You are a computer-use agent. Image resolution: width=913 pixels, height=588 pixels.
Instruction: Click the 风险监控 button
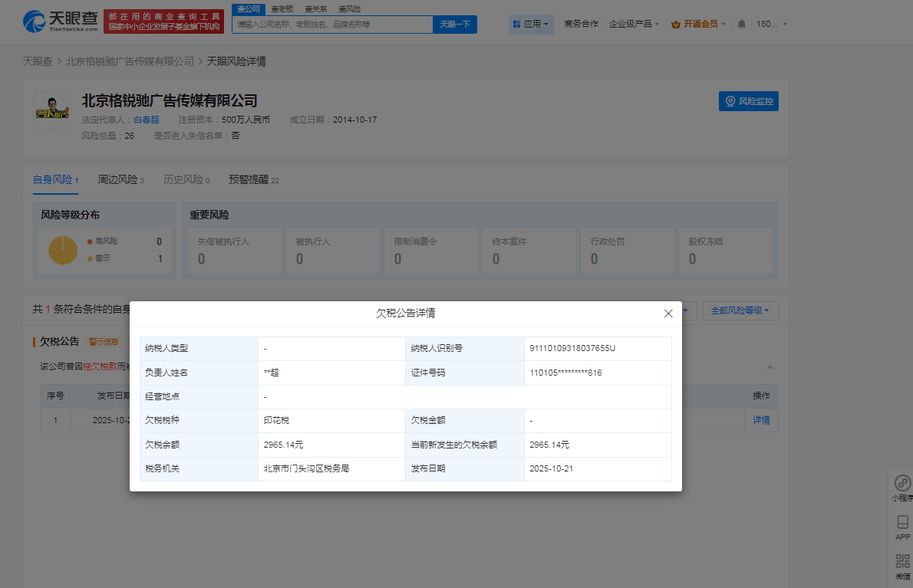pos(748,101)
